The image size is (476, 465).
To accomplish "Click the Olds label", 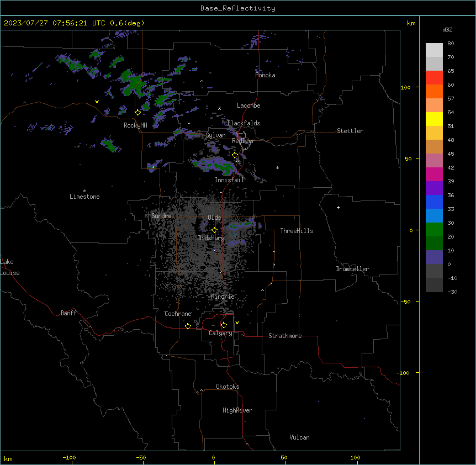I will [214, 218].
